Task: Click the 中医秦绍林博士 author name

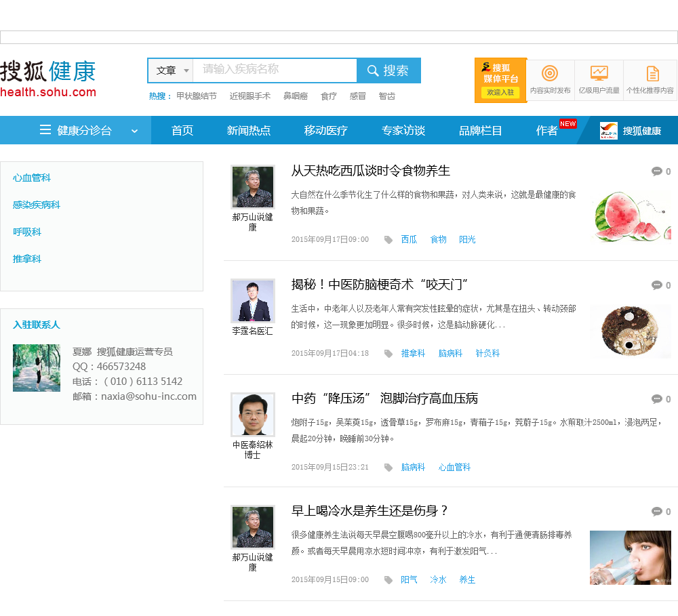Action: pyautogui.click(x=252, y=449)
